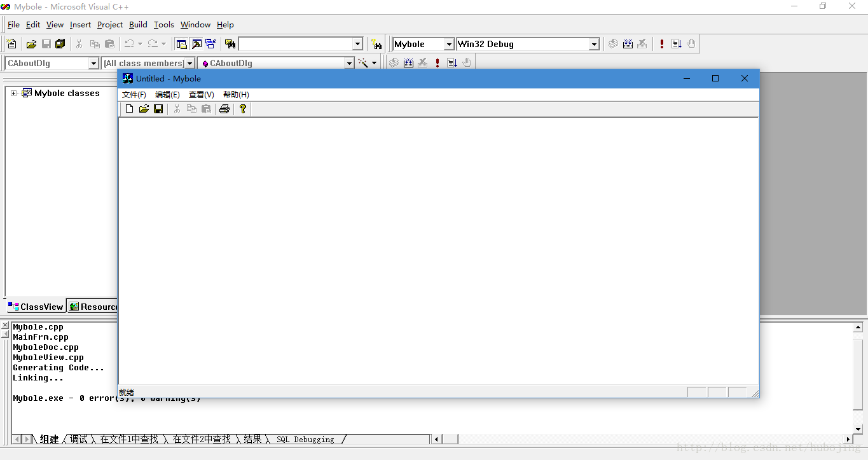Expand the Mybole classes tree node

click(x=14, y=93)
